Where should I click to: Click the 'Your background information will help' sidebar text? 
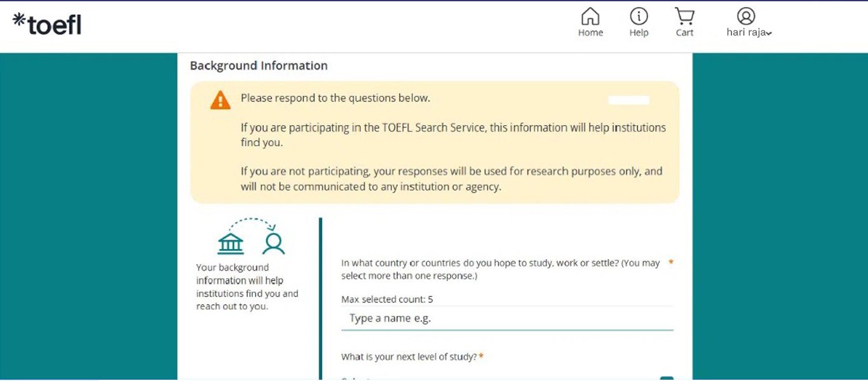247,287
